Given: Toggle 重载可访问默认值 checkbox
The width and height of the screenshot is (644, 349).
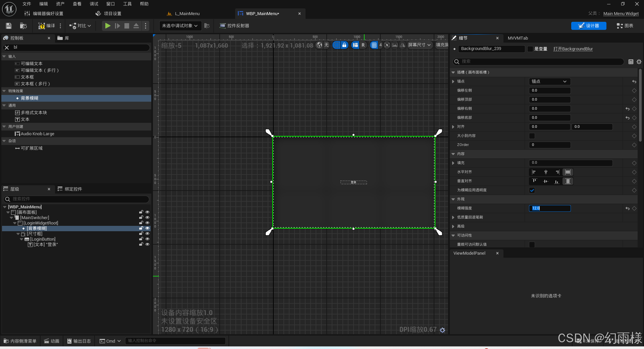Looking at the screenshot, I should [532, 245].
